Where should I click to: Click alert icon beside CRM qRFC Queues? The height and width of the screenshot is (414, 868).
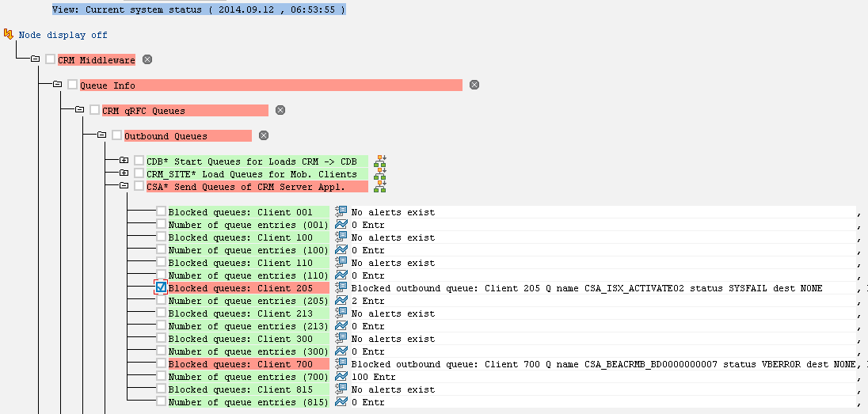pos(280,110)
